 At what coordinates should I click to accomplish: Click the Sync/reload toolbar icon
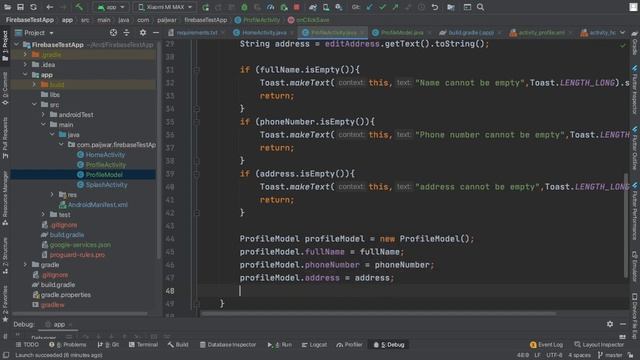coord(33,7)
